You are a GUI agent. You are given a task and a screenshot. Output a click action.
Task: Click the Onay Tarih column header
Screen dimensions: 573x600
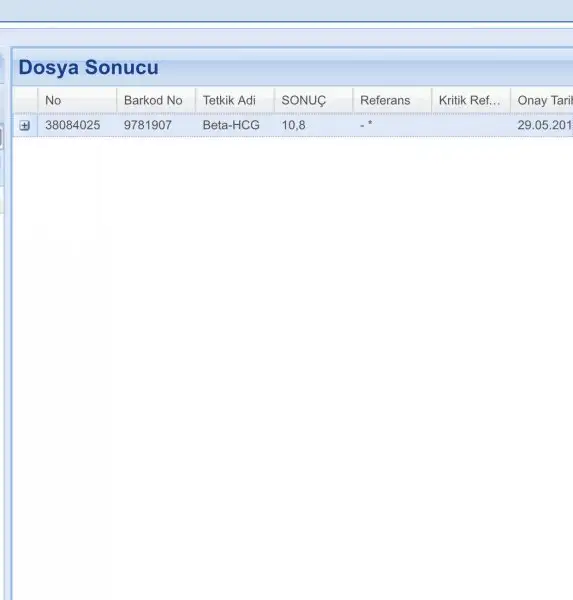542,100
